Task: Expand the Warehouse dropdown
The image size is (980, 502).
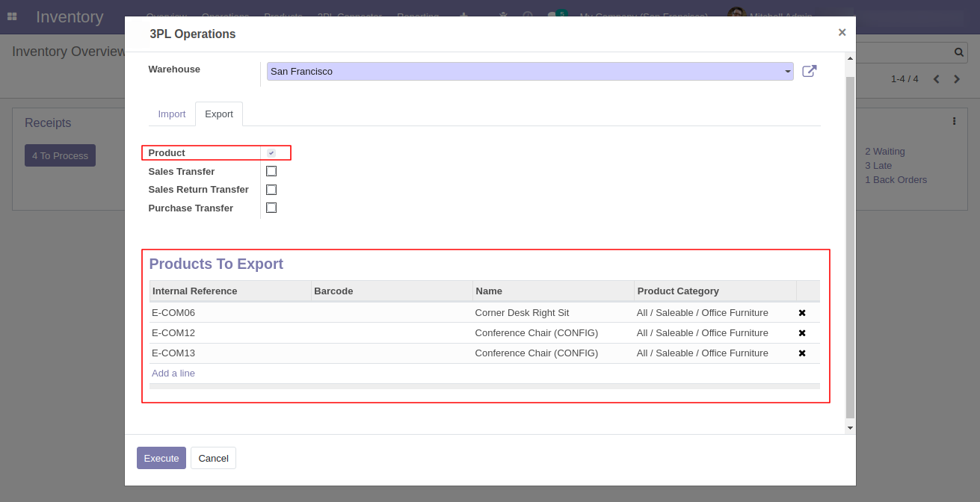Action: pos(787,72)
